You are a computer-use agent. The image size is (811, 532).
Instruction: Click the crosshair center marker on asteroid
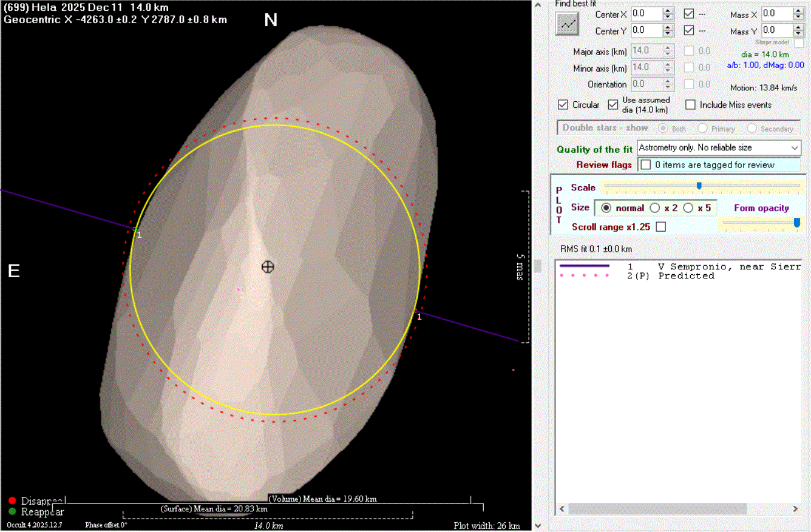coord(267,267)
